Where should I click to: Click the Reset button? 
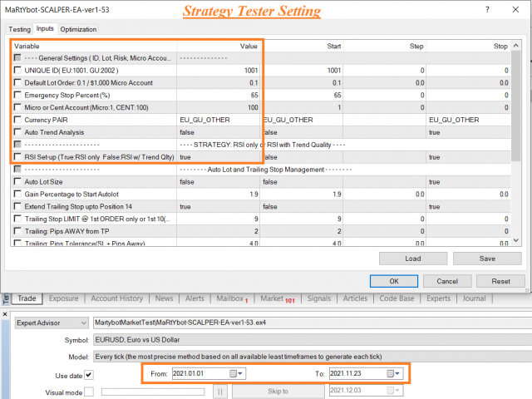pos(500,281)
